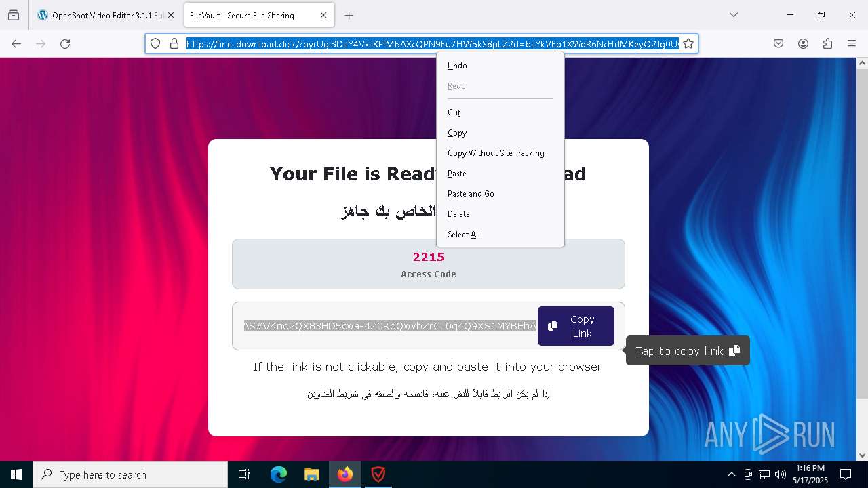This screenshot has height=488, width=868.
Task: Click page scrollbar up arrow
Action: coord(862,63)
